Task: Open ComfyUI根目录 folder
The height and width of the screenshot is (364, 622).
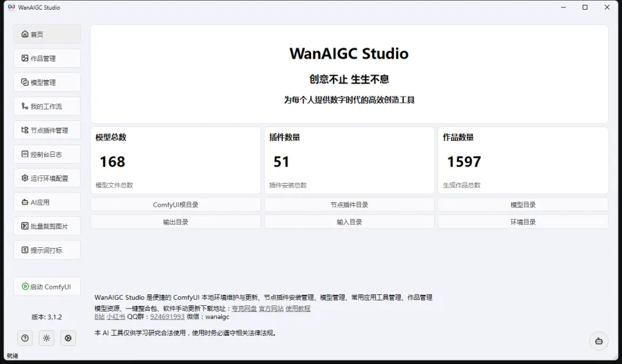Action: [x=176, y=204]
